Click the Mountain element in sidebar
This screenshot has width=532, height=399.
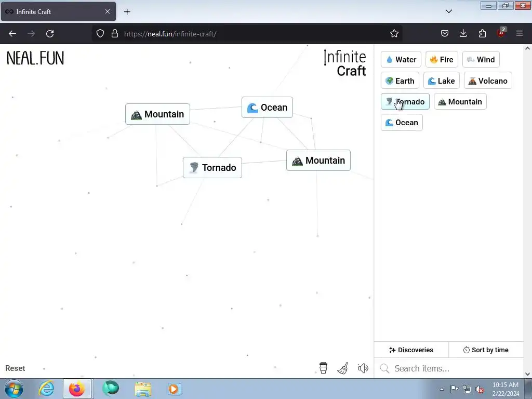460,101
